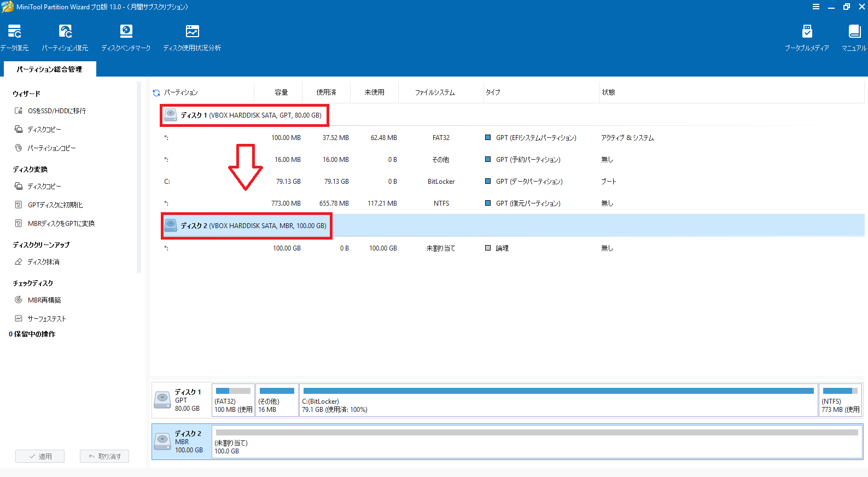Select FAT32 100 MB block in disk map
This screenshot has height=477, width=868.
pyautogui.click(x=233, y=400)
